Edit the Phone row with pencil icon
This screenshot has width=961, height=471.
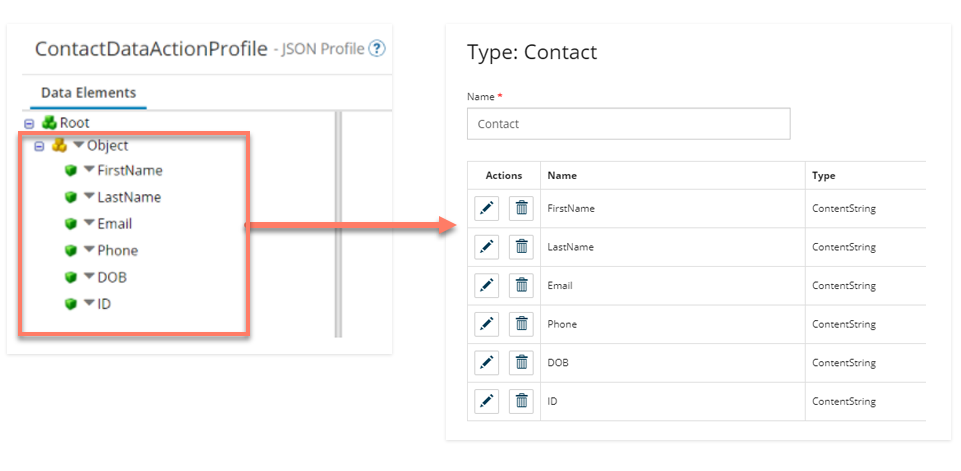pos(487,324)
